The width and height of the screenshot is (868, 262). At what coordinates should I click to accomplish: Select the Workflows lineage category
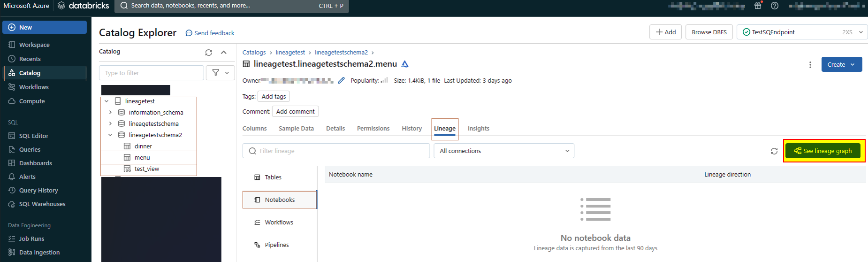[x=280, y=222]
